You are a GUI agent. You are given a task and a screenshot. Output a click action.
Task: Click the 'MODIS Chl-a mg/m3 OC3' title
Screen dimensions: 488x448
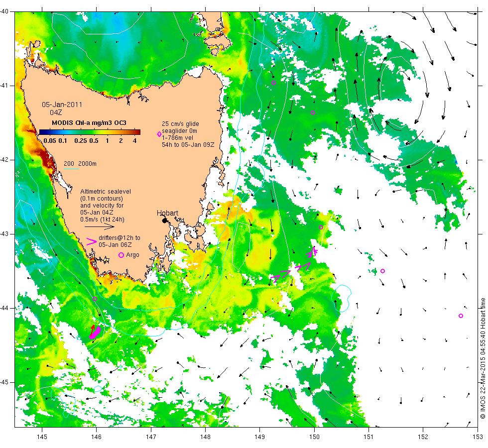pyautogui.click(x=89, y=122)
